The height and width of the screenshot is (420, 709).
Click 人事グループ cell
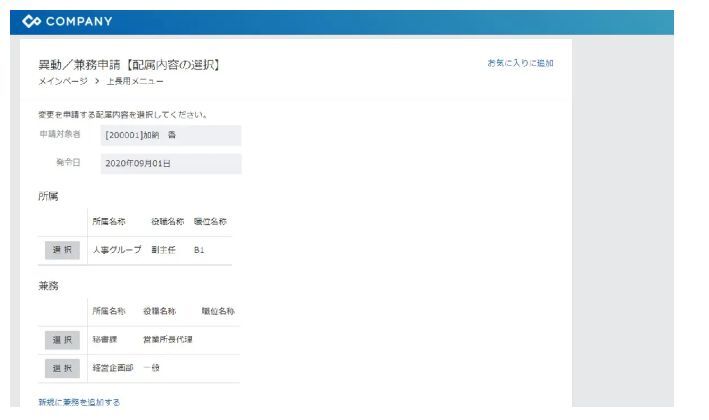[117, 250]
